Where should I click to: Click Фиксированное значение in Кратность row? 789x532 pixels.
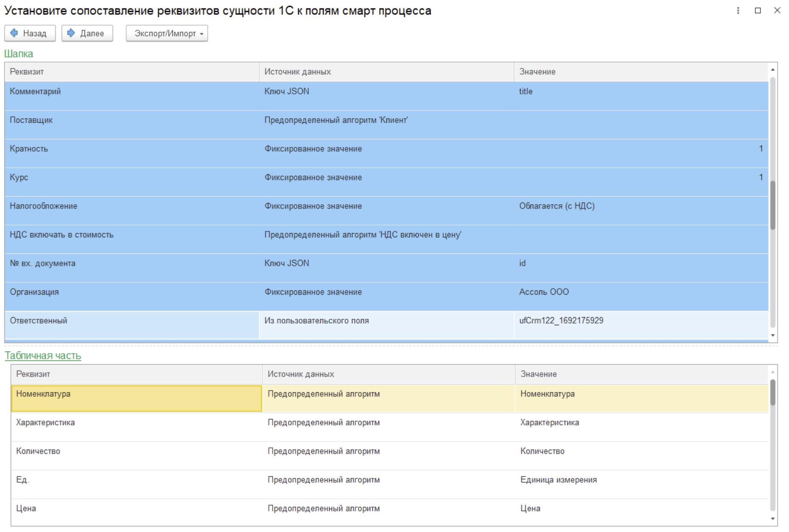(386, 153)
